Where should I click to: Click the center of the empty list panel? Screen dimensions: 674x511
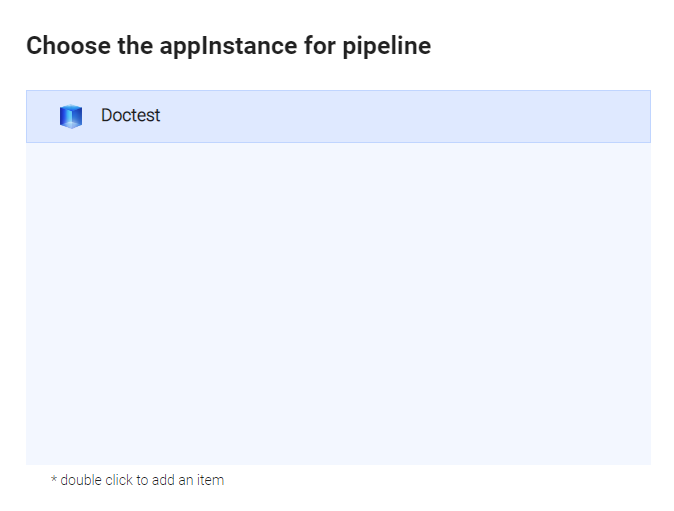338,303
